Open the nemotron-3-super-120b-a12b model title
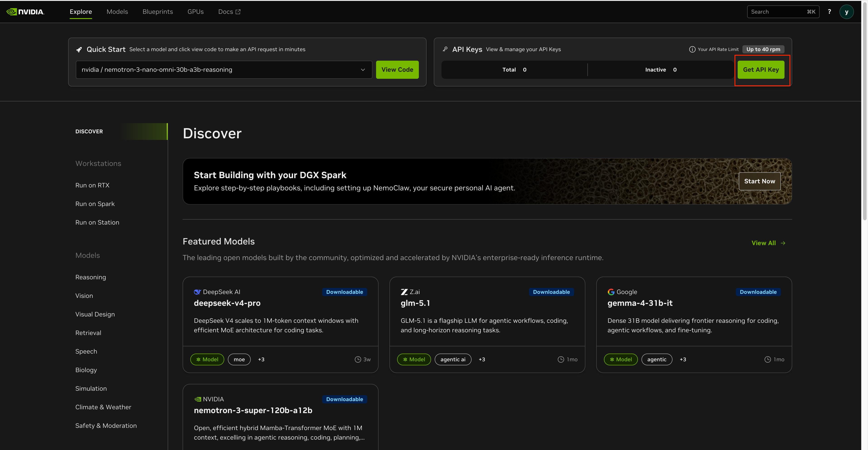 [253, 411]
